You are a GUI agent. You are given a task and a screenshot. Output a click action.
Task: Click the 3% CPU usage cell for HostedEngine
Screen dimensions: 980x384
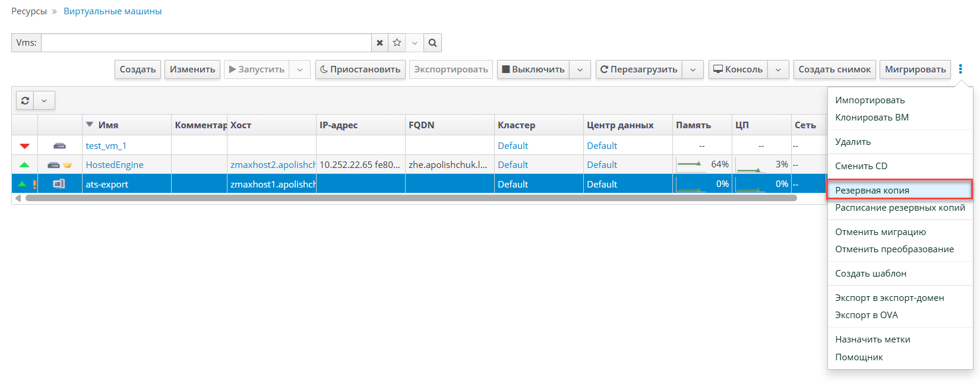[761, 164]
